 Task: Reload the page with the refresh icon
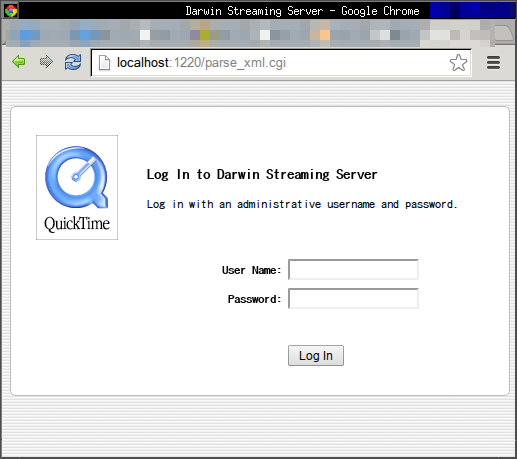tap(73, 62)
